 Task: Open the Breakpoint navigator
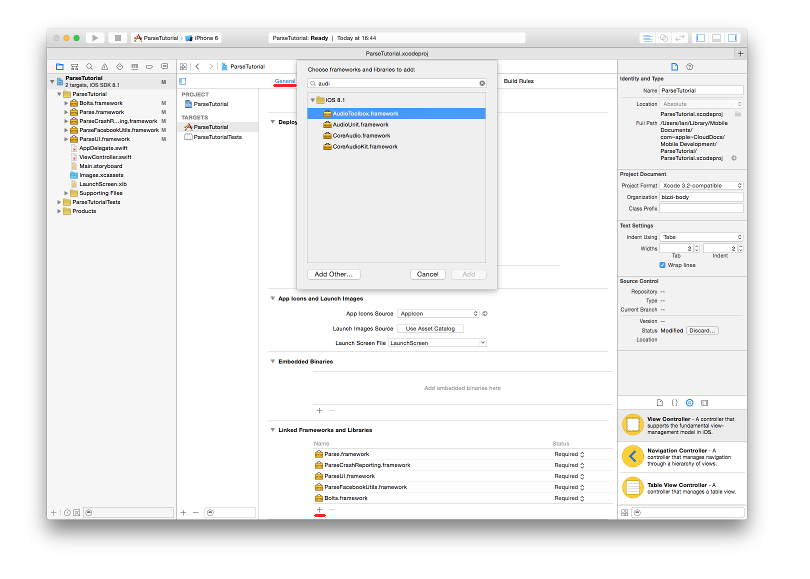pyautogui.click(x=148, y=66)
